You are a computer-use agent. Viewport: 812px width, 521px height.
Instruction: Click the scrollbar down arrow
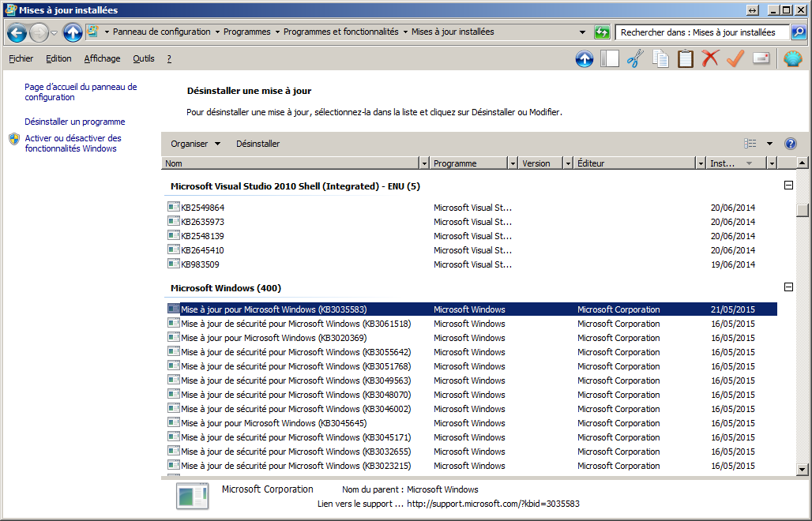point(803,470)
